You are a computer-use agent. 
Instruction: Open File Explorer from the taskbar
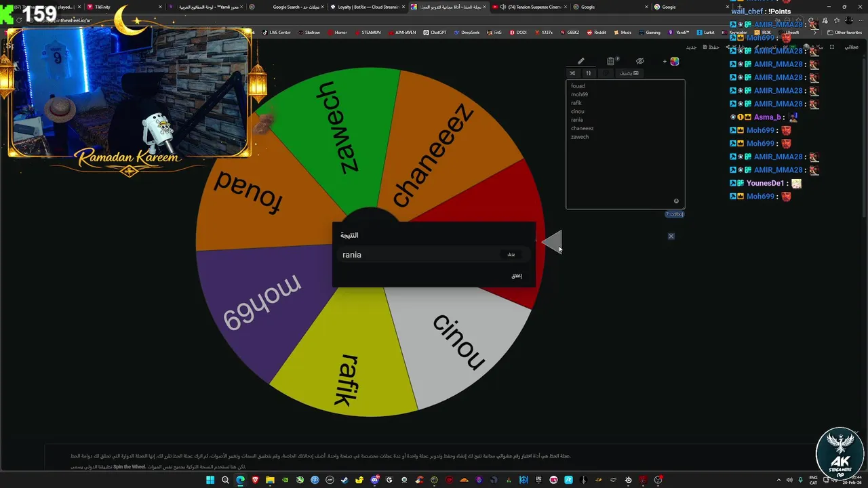[x=270, y=480]
